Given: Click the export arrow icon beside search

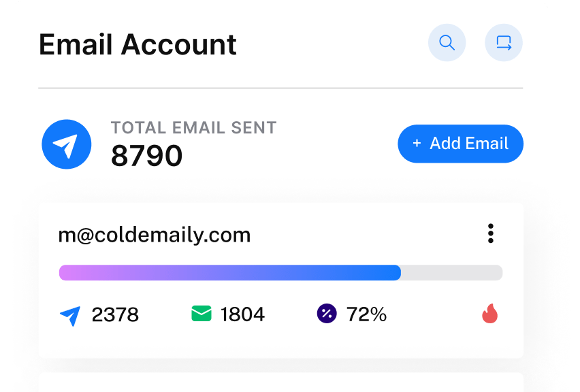Looking at the screenshot, I should (x=504, y=44).
